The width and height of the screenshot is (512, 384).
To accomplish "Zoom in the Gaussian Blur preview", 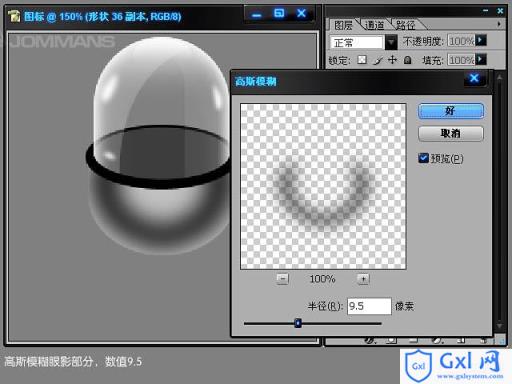I will (x=363, y=279).
